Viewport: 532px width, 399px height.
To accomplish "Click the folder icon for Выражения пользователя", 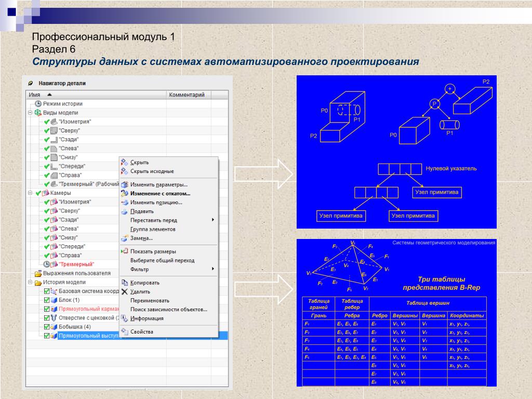I will (38, 273).
